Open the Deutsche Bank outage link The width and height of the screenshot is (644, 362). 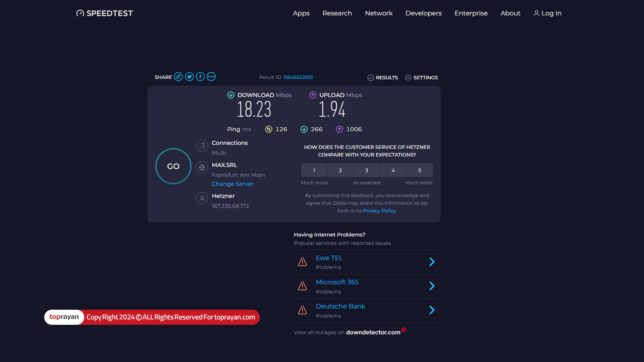point(340,306)
